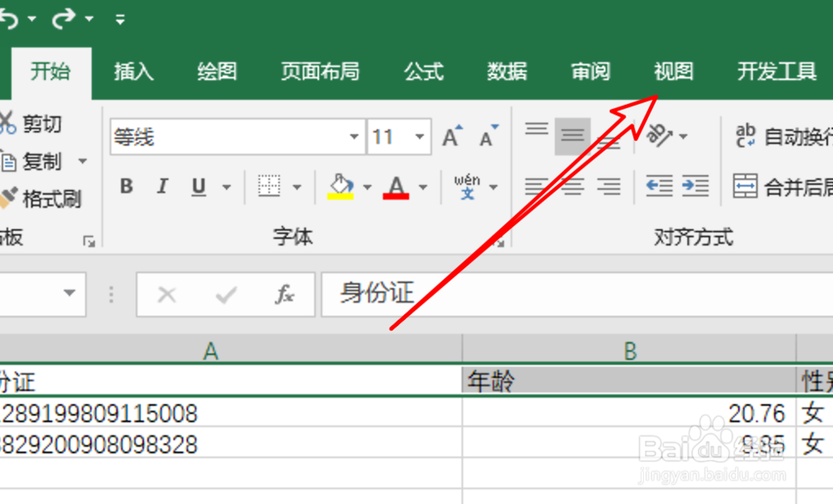Click the Merge and Center (合并后居中) icon
Screen dimensions: 833x504
(x=744, y=185)
